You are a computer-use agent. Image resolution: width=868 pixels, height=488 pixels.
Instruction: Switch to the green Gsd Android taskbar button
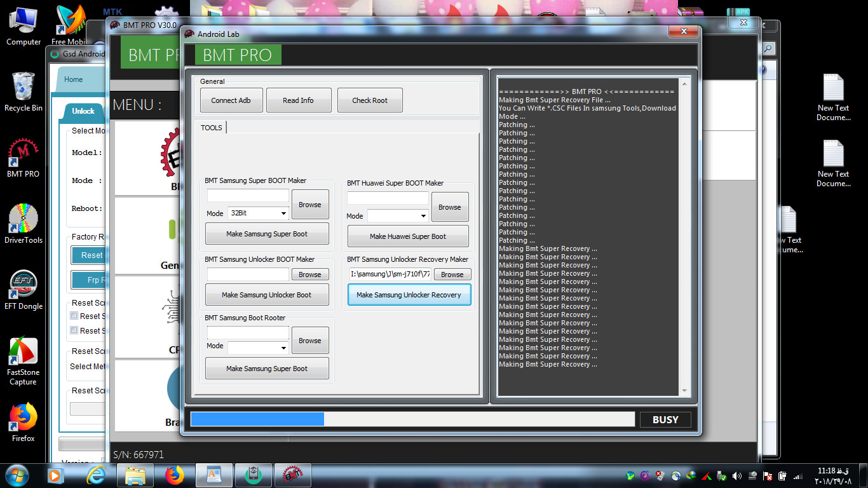coord(253,475)
